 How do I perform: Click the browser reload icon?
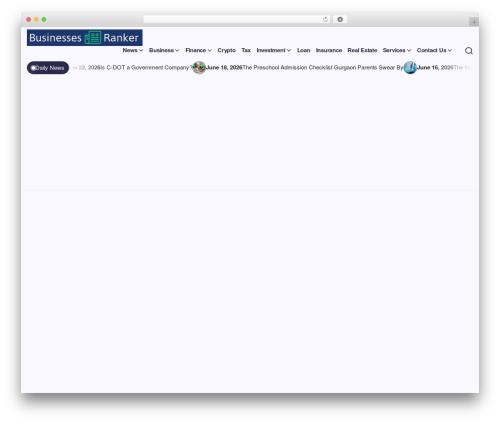(x=325, y=20)
